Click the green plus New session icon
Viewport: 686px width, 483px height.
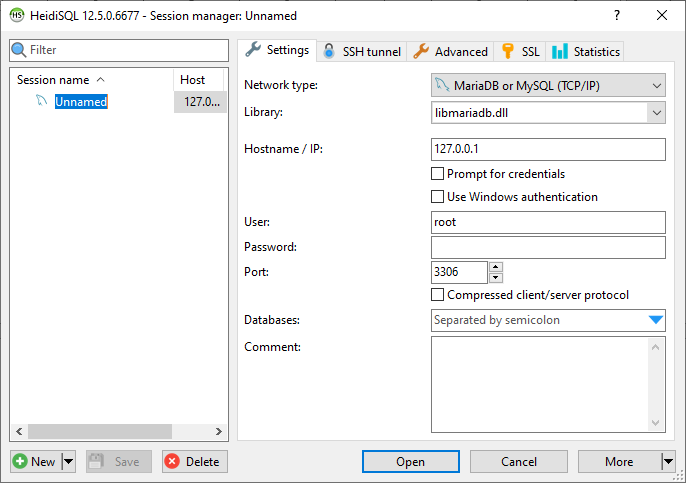[x=20, y=462]
